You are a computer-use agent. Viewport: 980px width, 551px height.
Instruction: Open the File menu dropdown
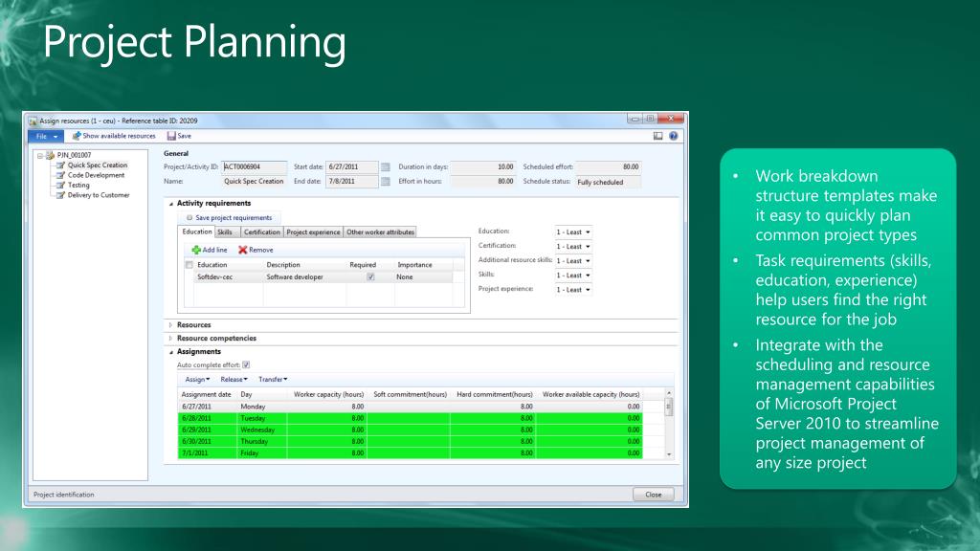pos(46,136)
